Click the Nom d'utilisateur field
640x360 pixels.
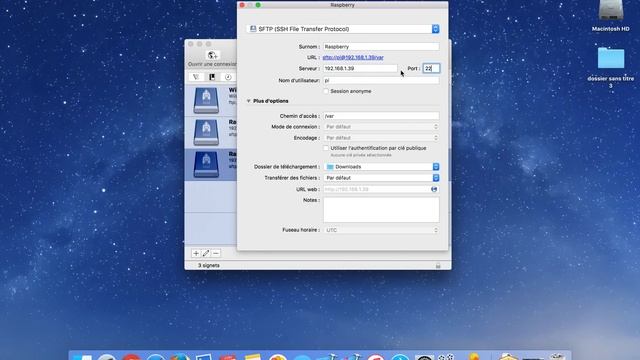click(x=381, y=80)
